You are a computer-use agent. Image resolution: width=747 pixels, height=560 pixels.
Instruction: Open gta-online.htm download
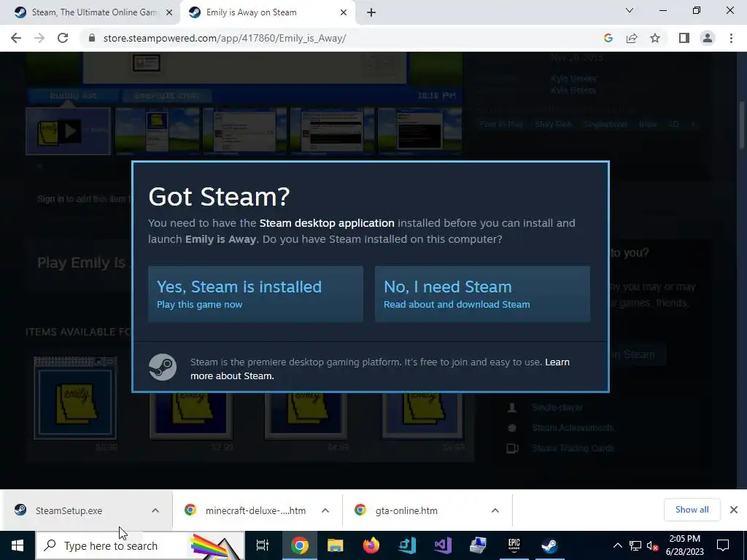tap(406, 510)
